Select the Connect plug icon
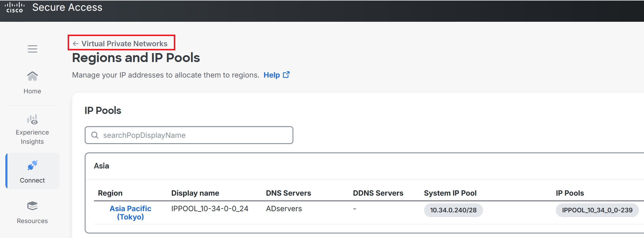The width and height of the screenshot is (644, 238). 32,165
